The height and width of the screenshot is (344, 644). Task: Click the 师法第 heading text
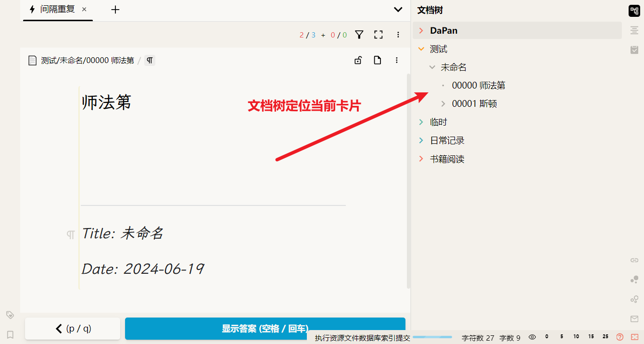106,102
